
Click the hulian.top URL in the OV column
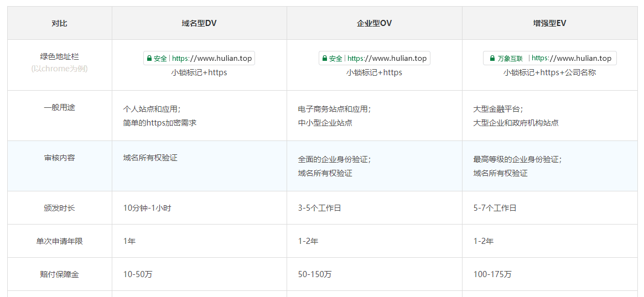pos(387,58)
